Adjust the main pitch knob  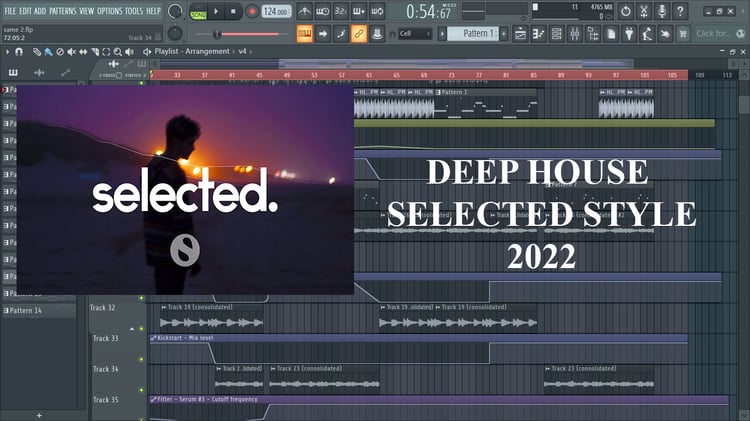175,33
